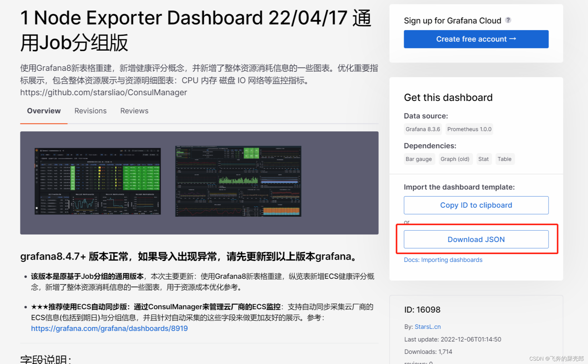Open StarsL.cn author link

click(x=428, y=327)
